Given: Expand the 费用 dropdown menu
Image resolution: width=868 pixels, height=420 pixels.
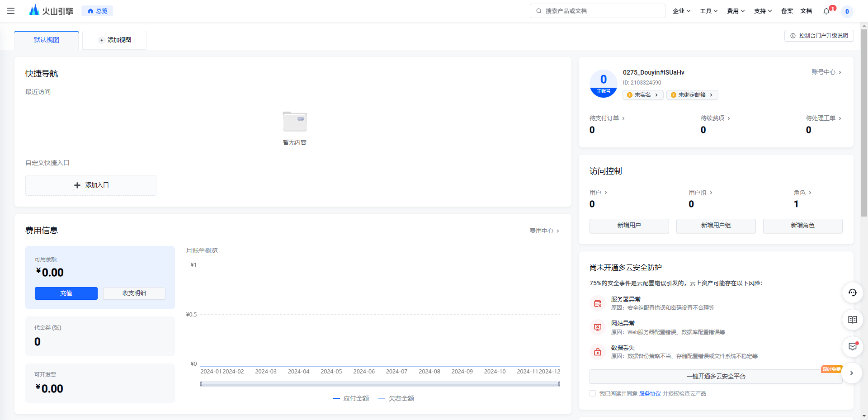Looking at the screenshot, I should (736, 11).
